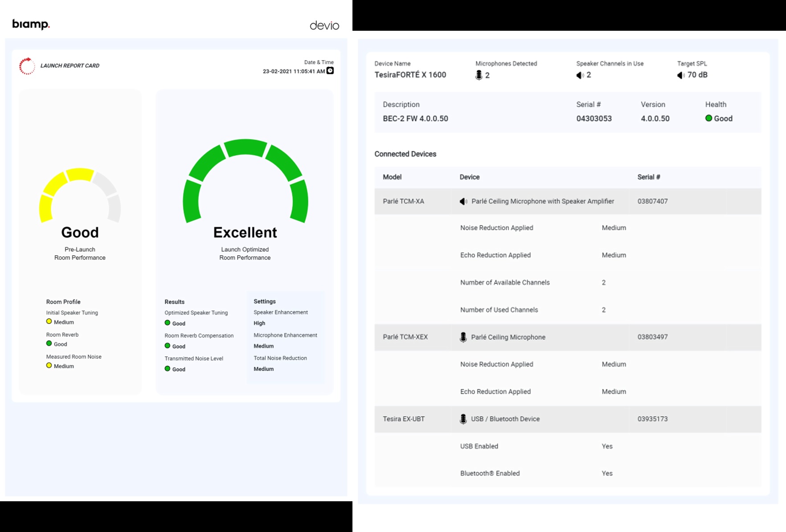This screenshot has width=786, height=532.
Task: Click the Biamp logo
Action: point(31,24)
